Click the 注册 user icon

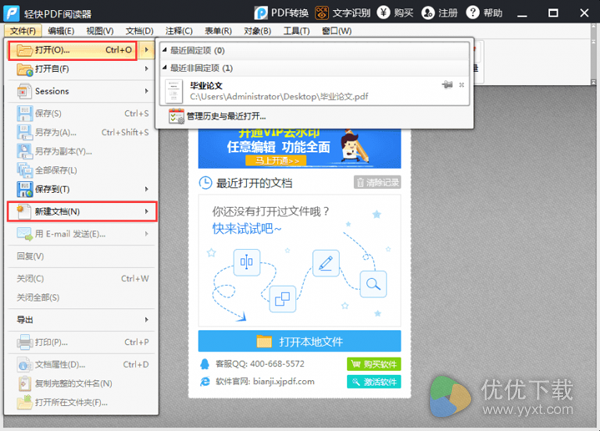(x=428, y=13)
